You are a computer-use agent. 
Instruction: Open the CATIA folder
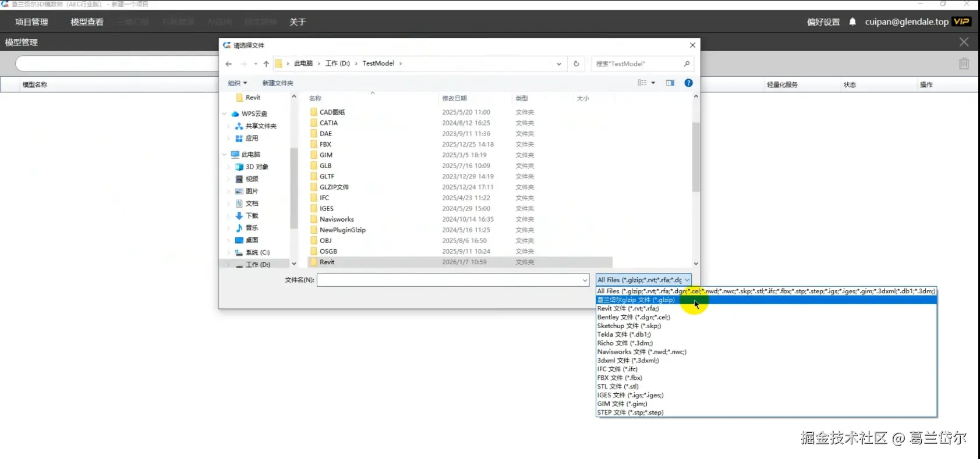point(328,123)
